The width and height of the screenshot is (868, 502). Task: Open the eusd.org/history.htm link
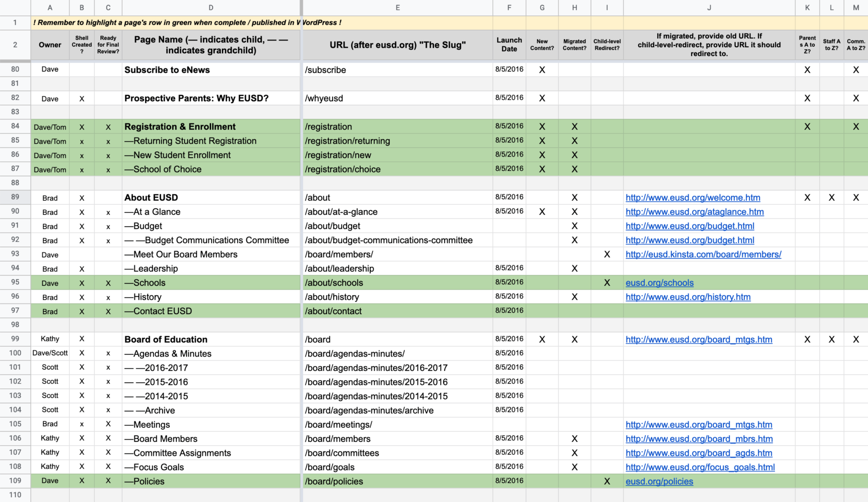click(688, 297)
